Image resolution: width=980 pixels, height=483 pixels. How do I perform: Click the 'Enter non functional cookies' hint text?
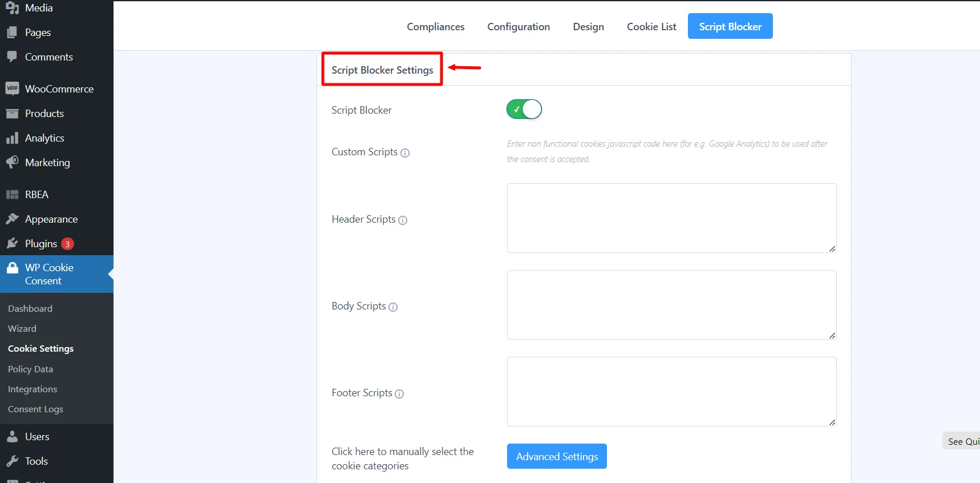click(x=667, y=151)
